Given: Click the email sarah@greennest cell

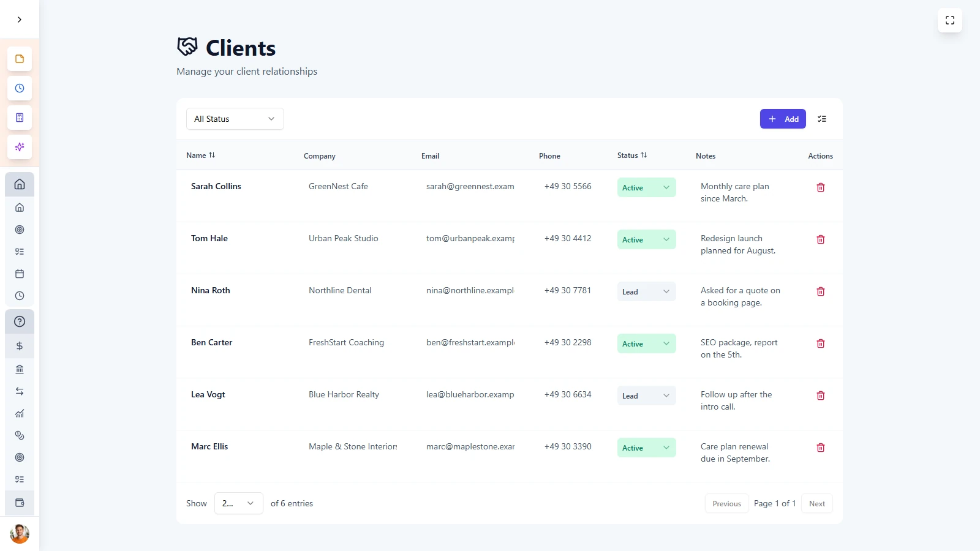Looking at the screenshot, I should pos(470,186).
